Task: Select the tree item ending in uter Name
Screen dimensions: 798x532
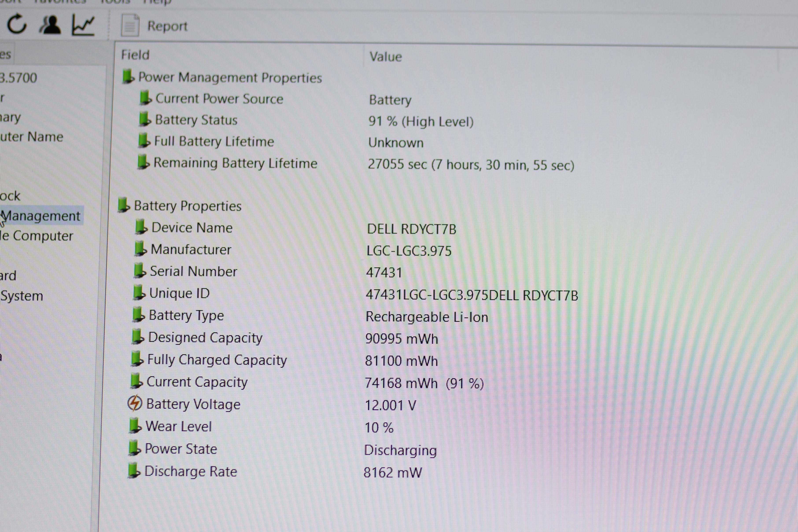Action: coord(31,137)
